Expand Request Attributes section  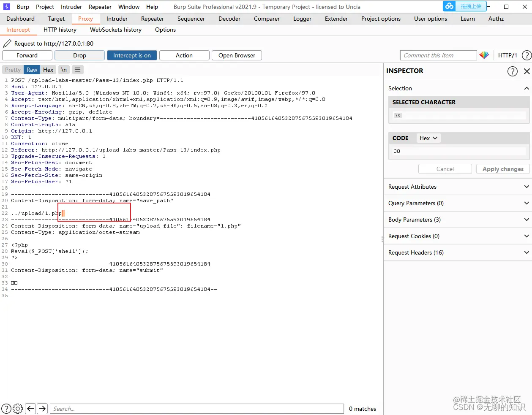(458, 187)
